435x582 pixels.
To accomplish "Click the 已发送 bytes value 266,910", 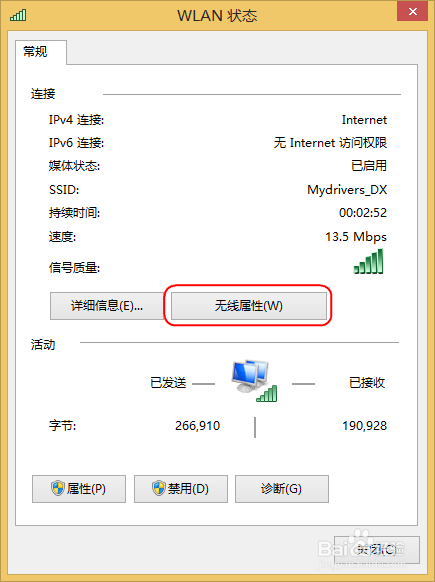I will click(x=197, y=426).
